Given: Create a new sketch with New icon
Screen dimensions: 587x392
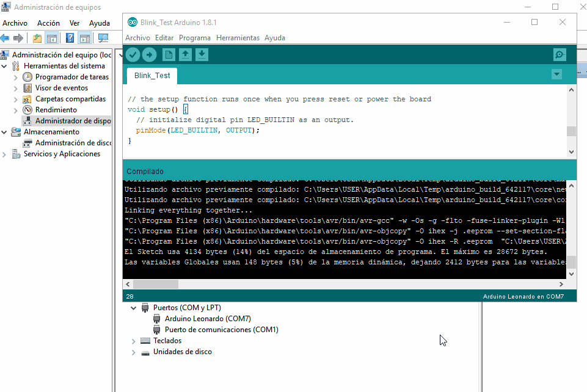Looking at the screenshot, I should pos(169,55).
